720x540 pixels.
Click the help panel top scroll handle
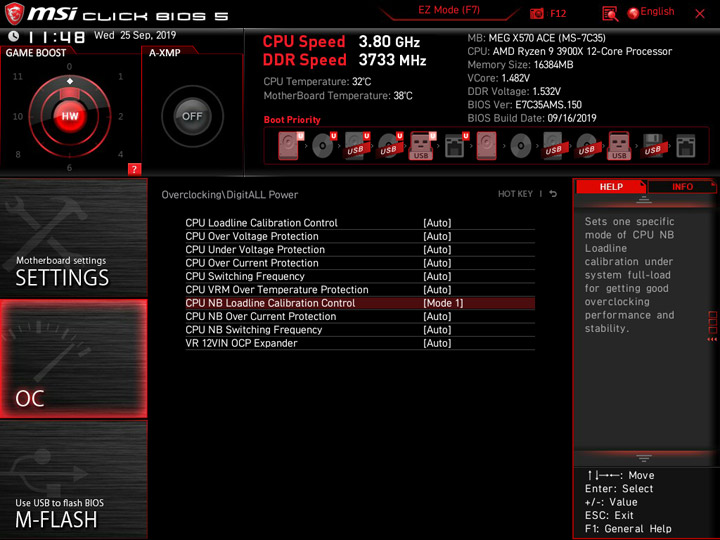click(644, 200)
